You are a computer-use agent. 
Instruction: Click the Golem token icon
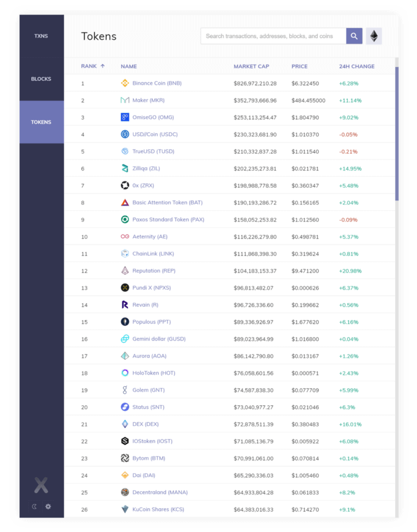point(125,390)
